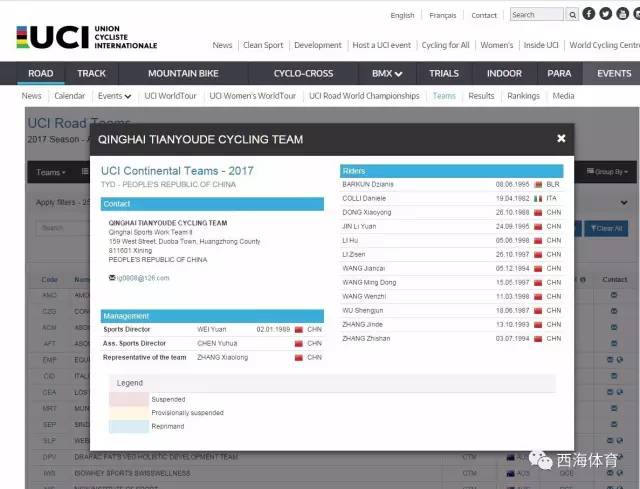
Task: Open the Inside UCI link
Action: 541,45
